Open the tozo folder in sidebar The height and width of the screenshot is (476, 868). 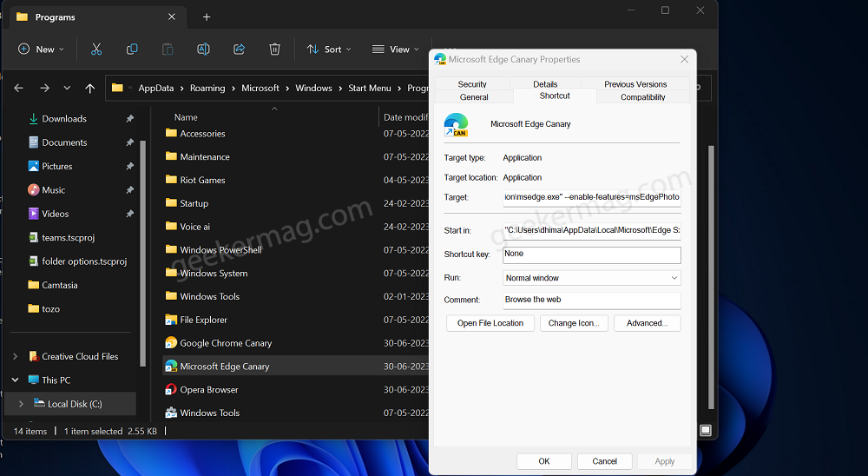50,309
